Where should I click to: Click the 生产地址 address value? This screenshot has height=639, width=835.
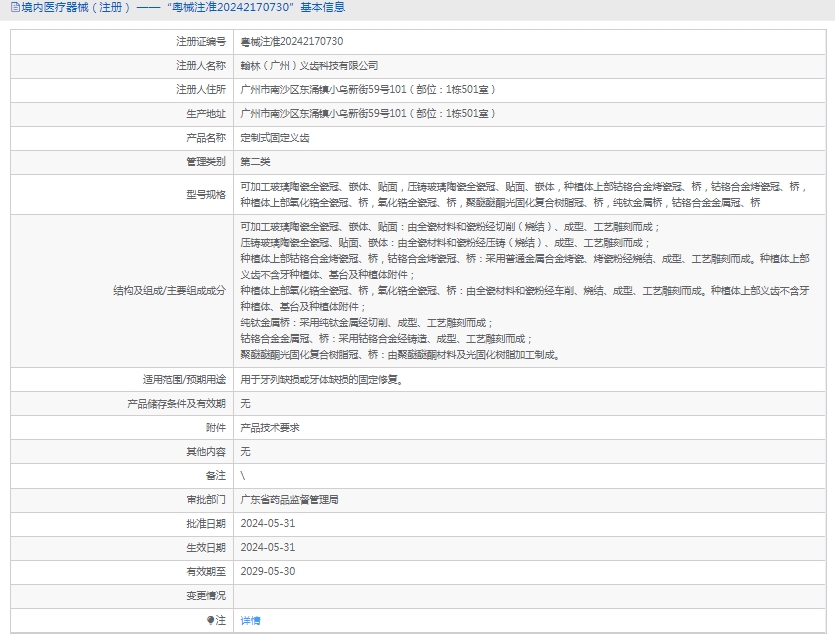(368, 114)
